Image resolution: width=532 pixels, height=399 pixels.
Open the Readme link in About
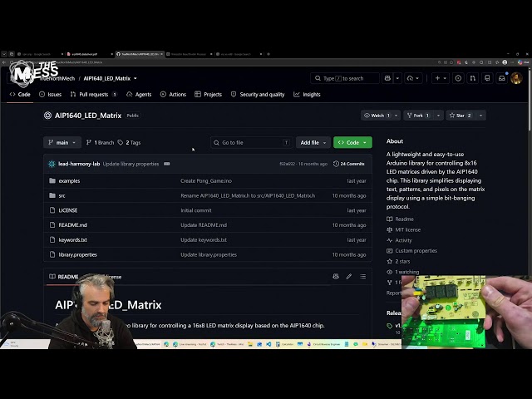[401, 219]
